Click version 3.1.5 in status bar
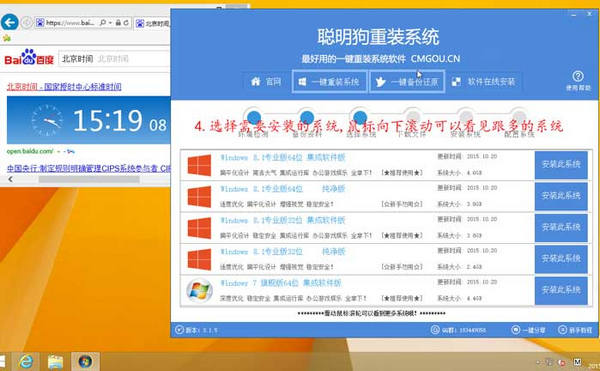This screenshot has width=600, height=371. (x=196, y=330)
